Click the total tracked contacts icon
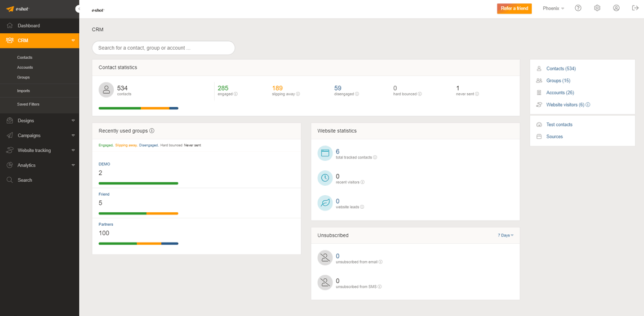The width and height of the screenshot is (644, 316). pos(325,153)
